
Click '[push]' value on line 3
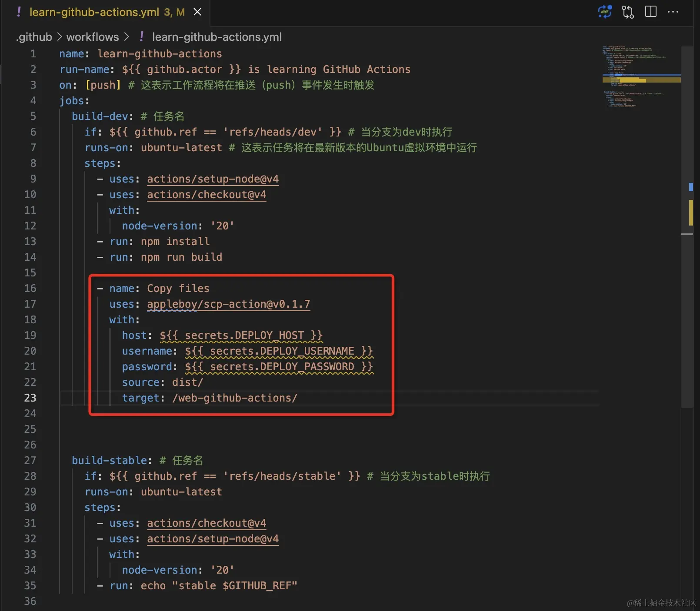coord(103,85)
